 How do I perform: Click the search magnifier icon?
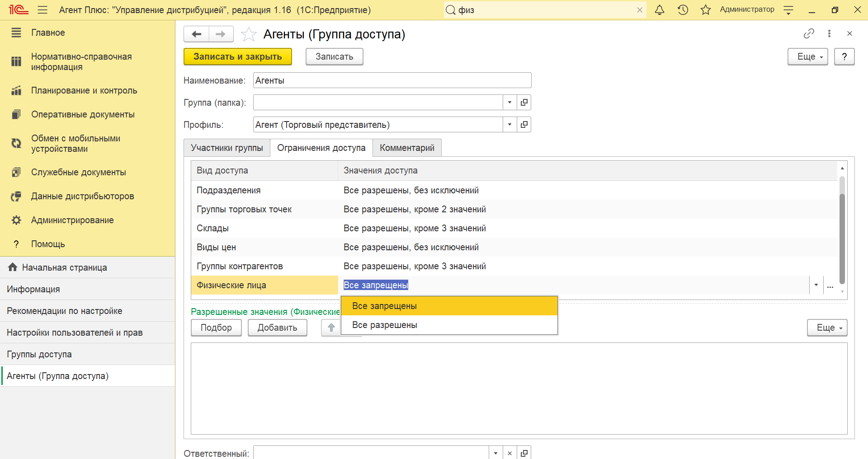coord(451,10)
